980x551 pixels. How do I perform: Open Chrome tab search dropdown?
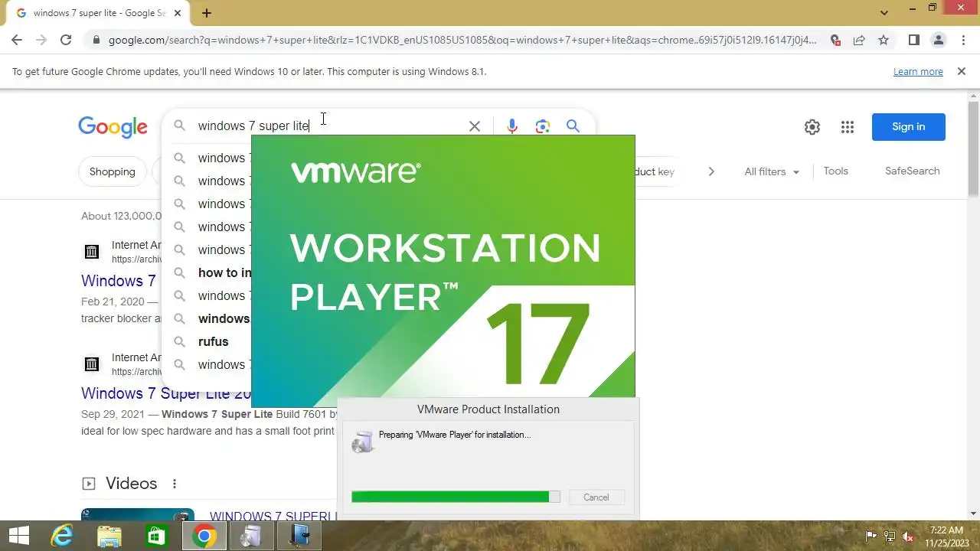pos(884,12)
